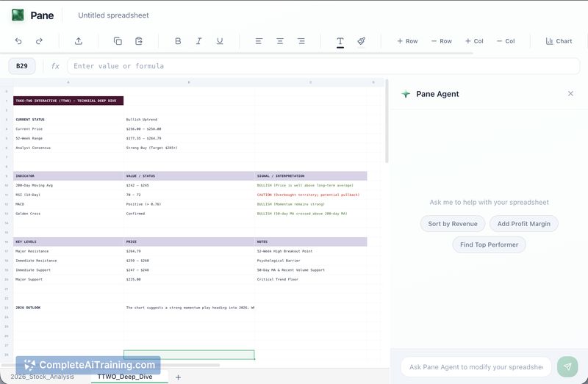Screen dimensions: 588x384
Task: Click the Sort by Revenue suggestion
Action: (453, 224)
